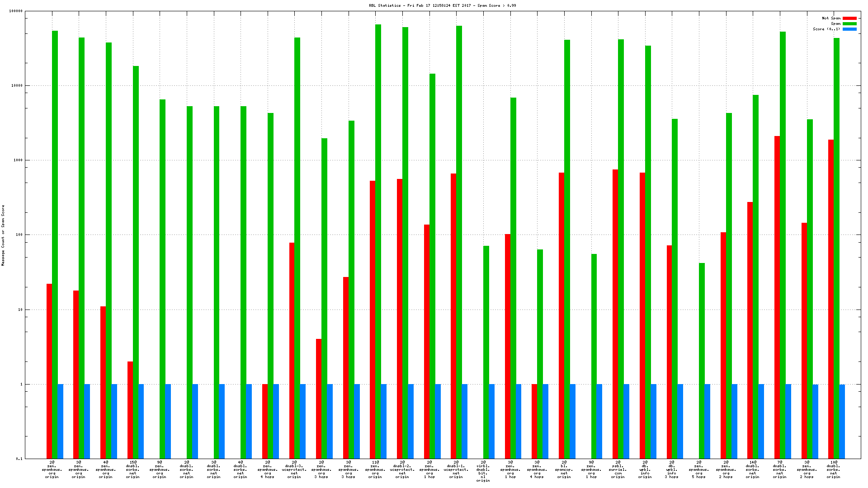Screen dimensions: 868x488
Task: Click the 15@ dnsbl.sorbs.net origin label
Action: pos(132,469)
